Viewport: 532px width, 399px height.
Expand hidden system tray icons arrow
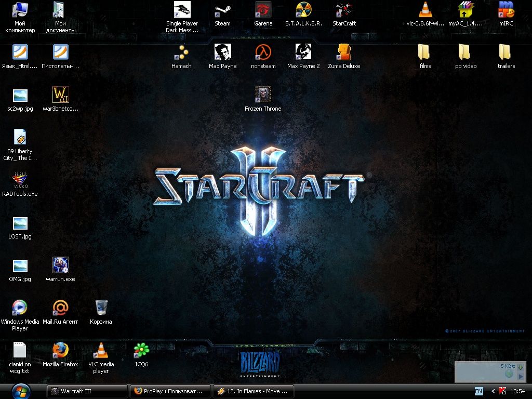493,391
